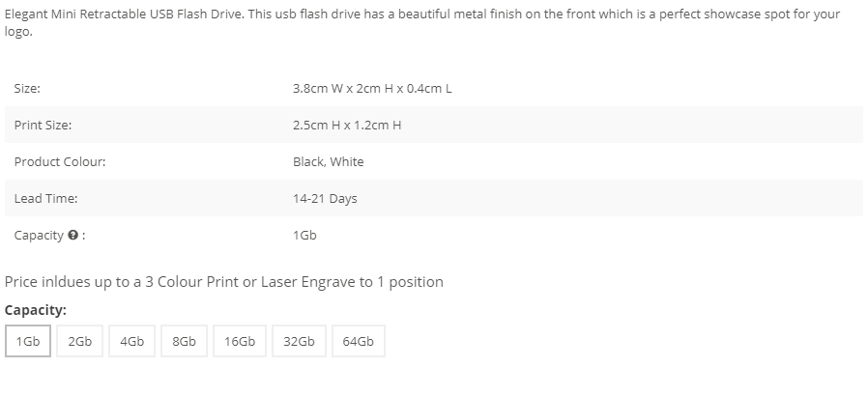Click the 3.8cm W x 2cm H size value

372,89
